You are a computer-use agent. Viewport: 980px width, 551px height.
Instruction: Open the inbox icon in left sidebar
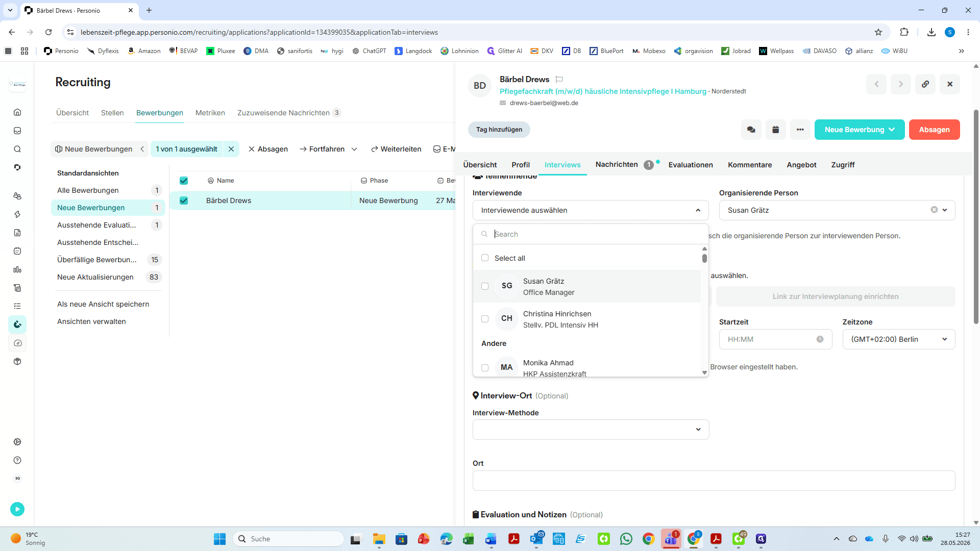(x=17, y=131)
